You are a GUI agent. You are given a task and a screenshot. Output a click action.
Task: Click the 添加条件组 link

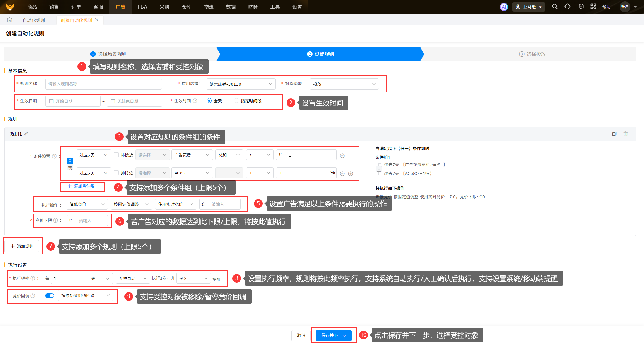tap(82, 186)
